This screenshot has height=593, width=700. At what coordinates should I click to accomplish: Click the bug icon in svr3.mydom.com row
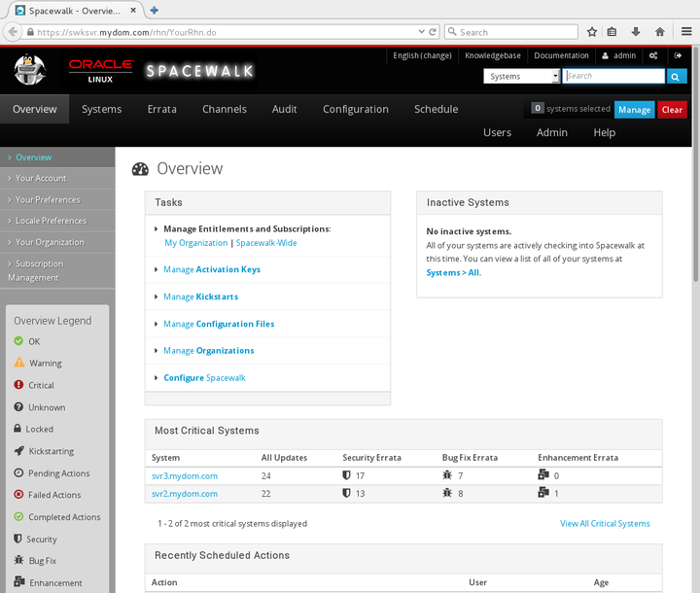point(447,475)
